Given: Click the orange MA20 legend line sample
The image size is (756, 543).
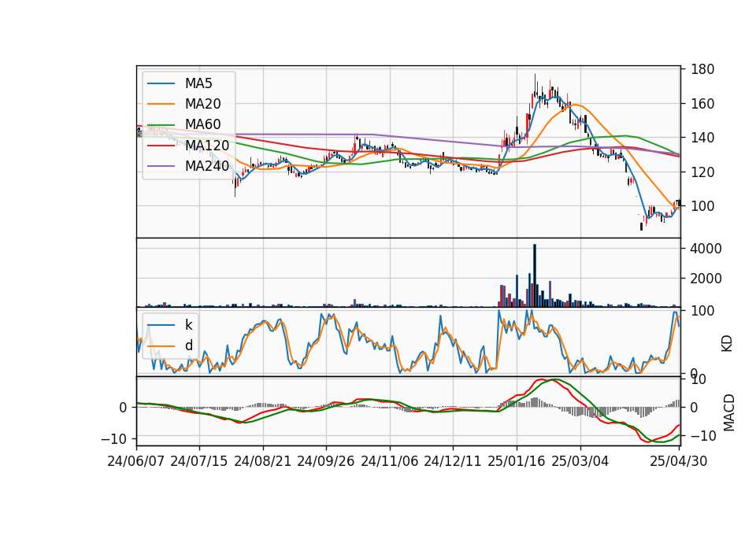Looking at the screenshot, I should point(161,104).
